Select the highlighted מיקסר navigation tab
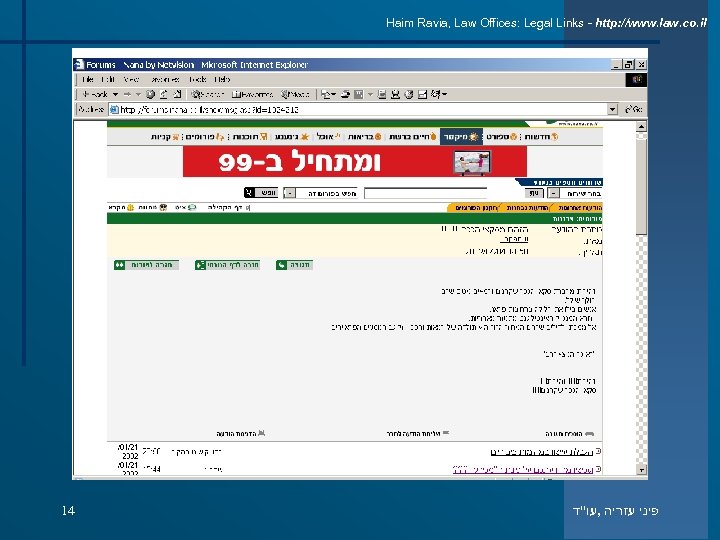This screenshot has height=540, width=720. 461,137
